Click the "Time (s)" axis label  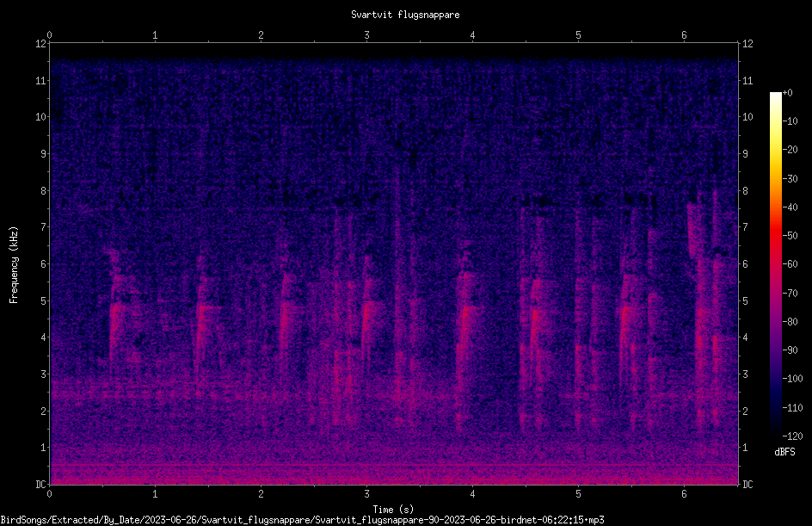[x=393, y=510]
